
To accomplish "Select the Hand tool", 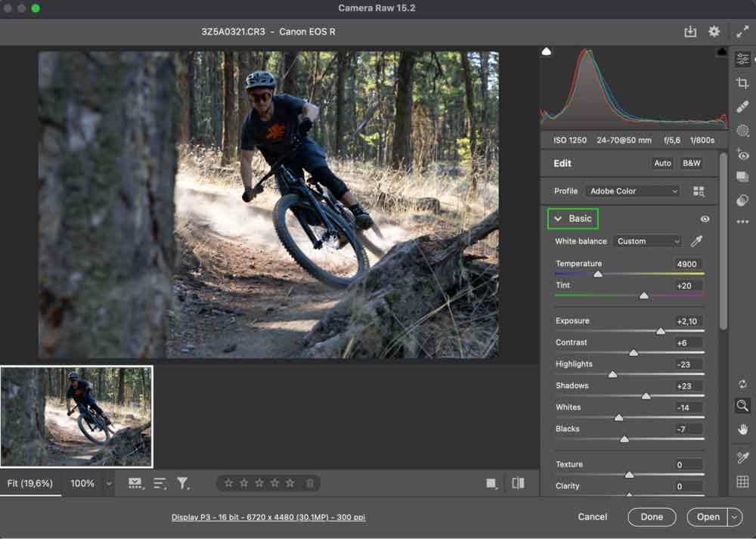I will pos(742,429).
